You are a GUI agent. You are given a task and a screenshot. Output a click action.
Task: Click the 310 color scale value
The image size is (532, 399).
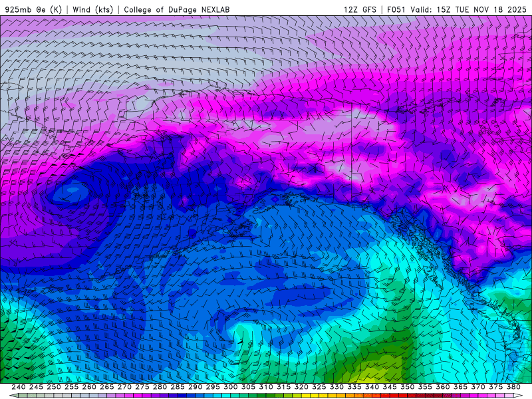pyautogui.click(x=265, y=387)
